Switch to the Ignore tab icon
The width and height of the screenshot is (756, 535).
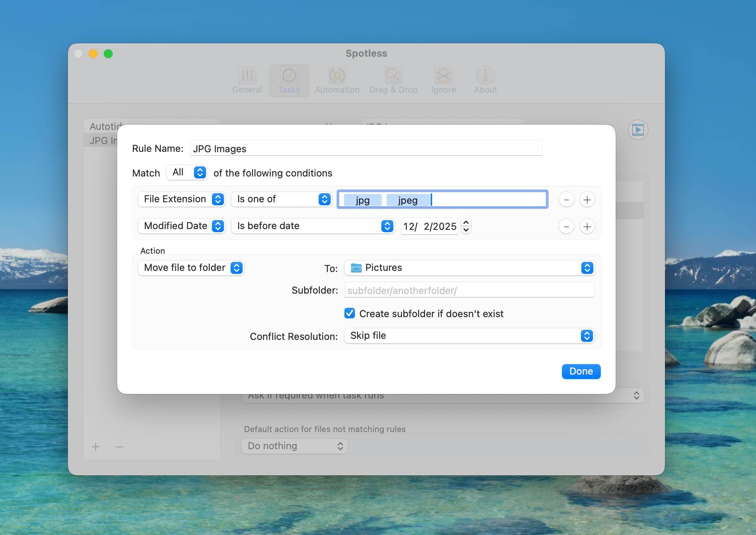[443, 76]
